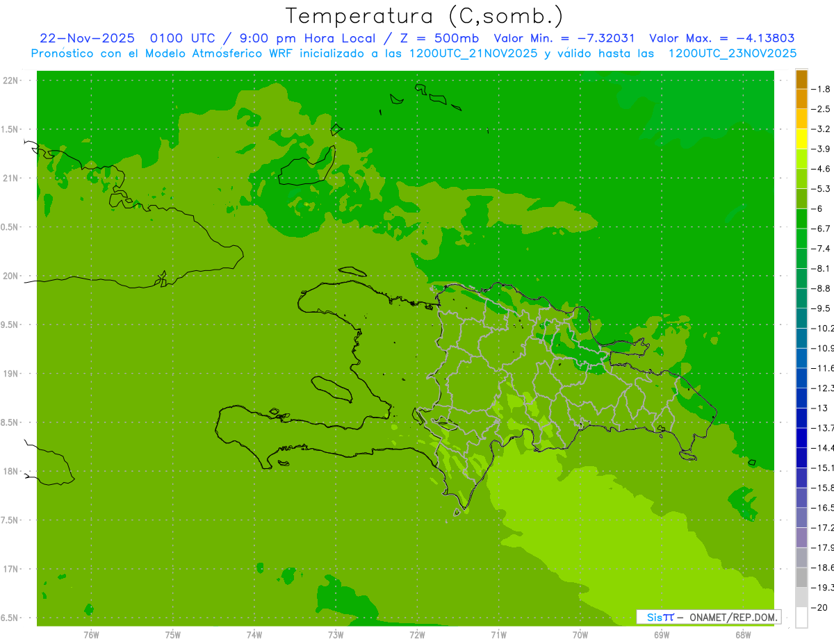The height and width of the screenshot is (644, 834).
Task: Click the '74W' longitude label
Action: click(254, 635)
